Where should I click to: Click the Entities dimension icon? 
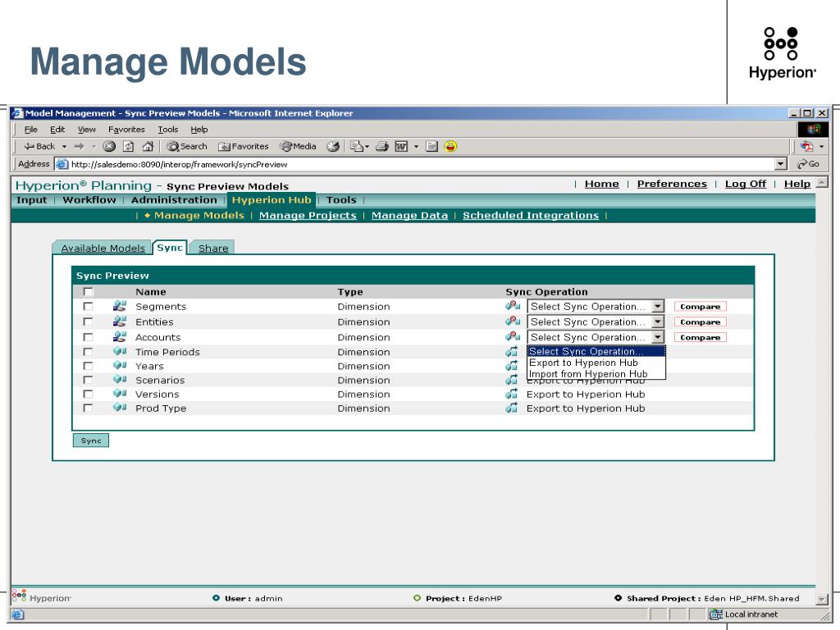(x=120, y=322)
